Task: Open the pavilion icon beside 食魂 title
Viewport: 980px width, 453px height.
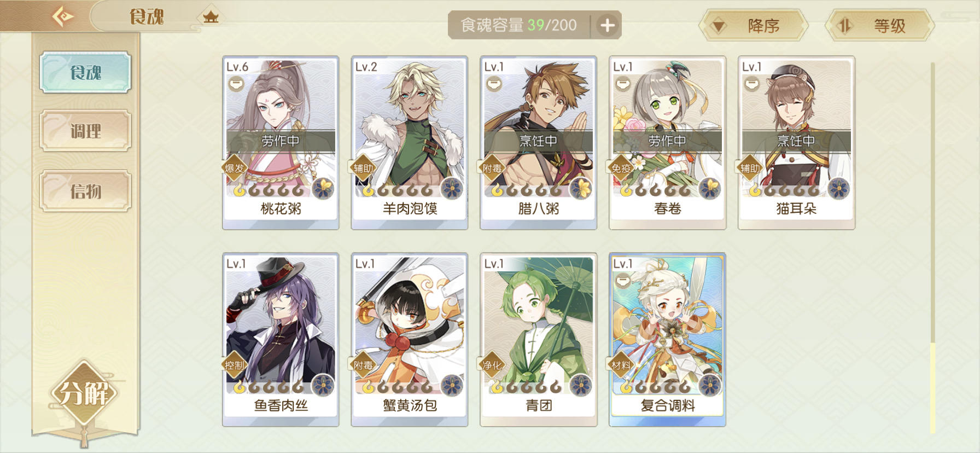Action: (x=211, y=17)
